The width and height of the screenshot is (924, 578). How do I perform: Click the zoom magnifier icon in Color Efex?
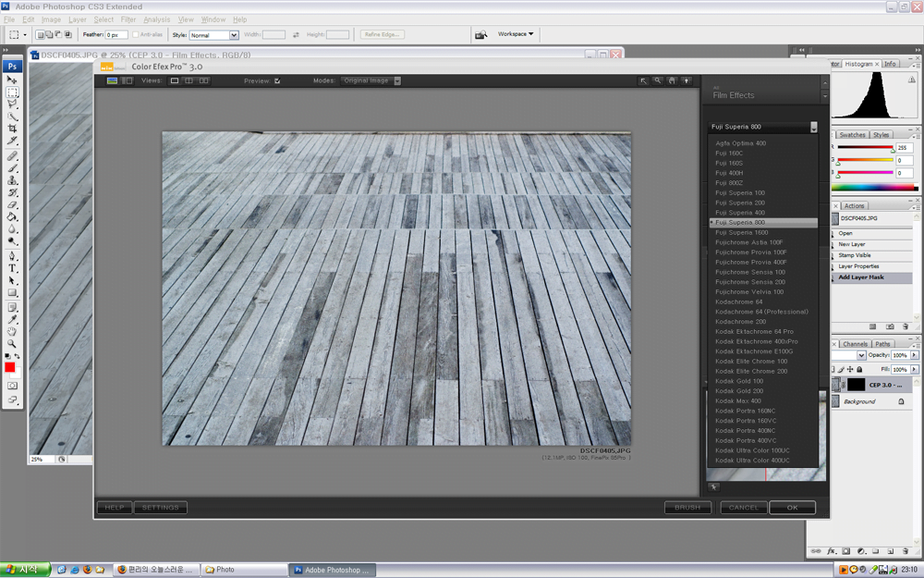(x=657, y=80)
